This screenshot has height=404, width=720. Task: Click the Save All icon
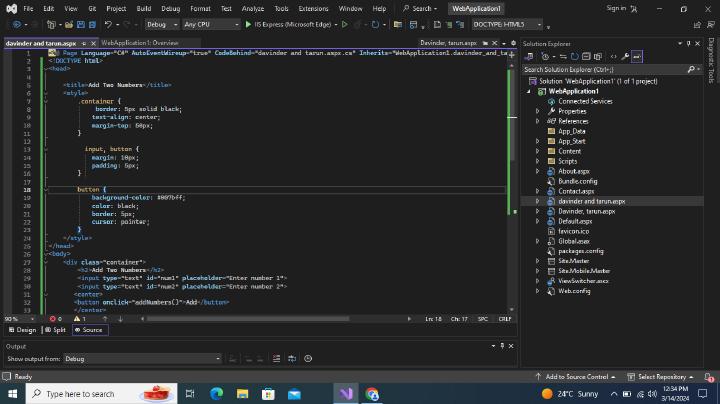click(92, 24)
